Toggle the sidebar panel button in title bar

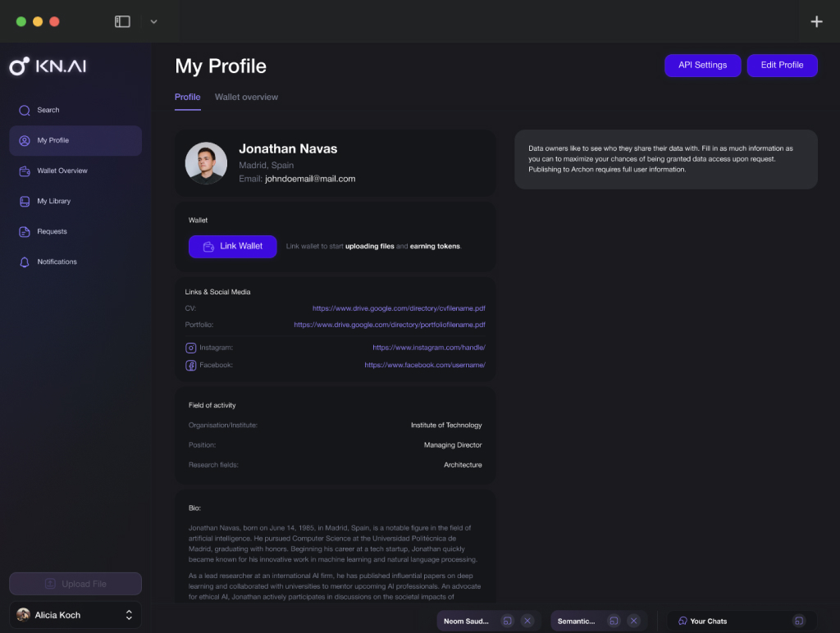(122, 21)
